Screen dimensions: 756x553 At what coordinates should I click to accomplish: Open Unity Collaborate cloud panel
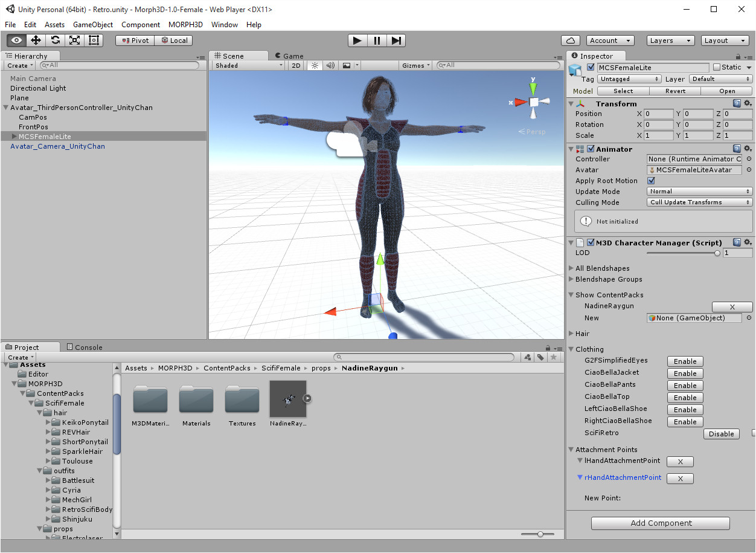pyautogui.click(x=571, y=40)
